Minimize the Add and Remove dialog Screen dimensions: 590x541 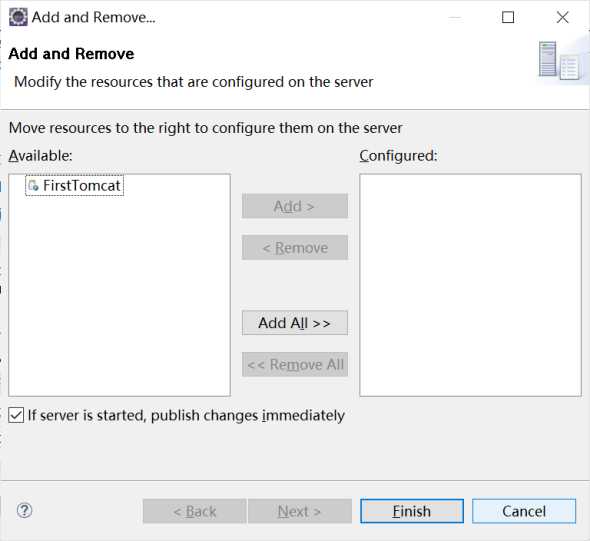455,17
